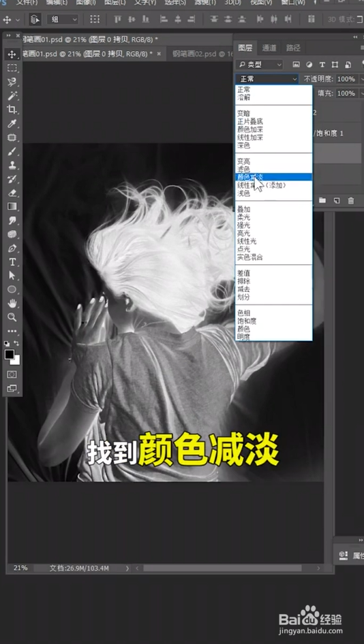The image size is (364, 644).
Task: Swap foreground and background colors
Action: point(16,343)
